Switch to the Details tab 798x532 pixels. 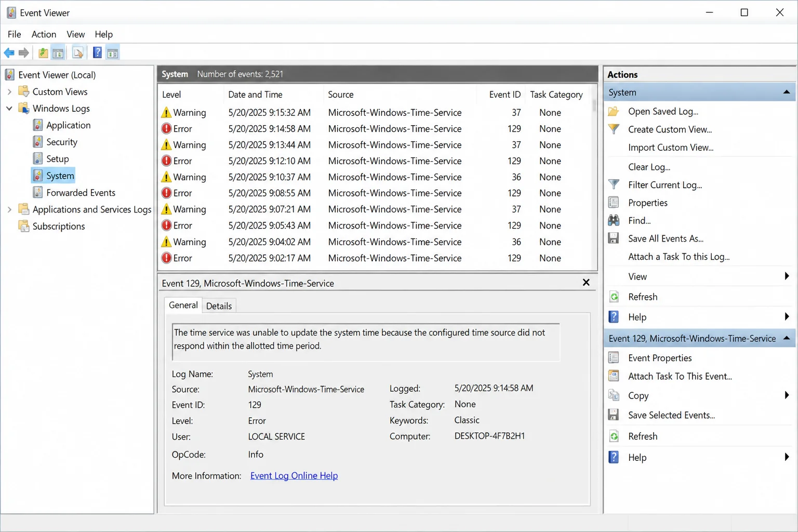pyautogui.click(x=219, y=306)
